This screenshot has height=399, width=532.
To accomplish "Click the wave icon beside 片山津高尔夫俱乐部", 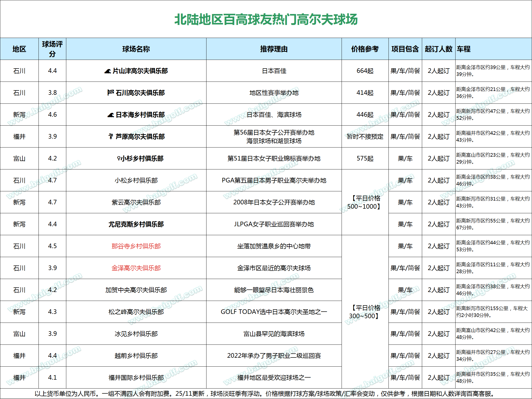I will [108, 71].
